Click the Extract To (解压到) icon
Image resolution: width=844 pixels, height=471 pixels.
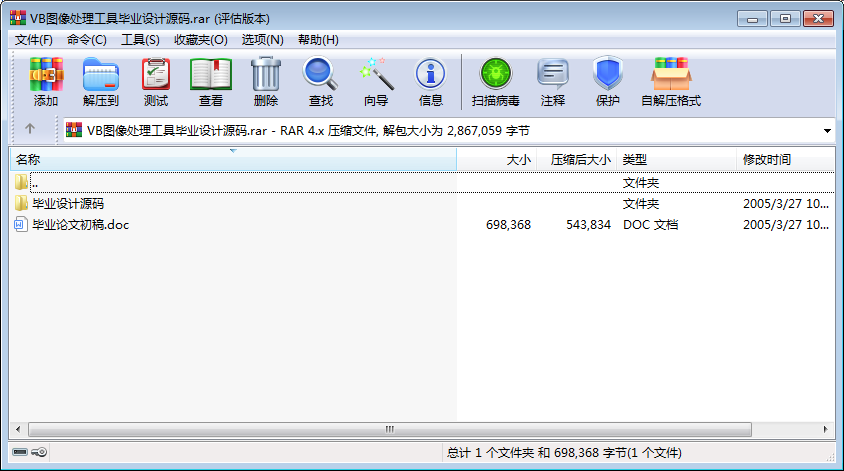100,82
